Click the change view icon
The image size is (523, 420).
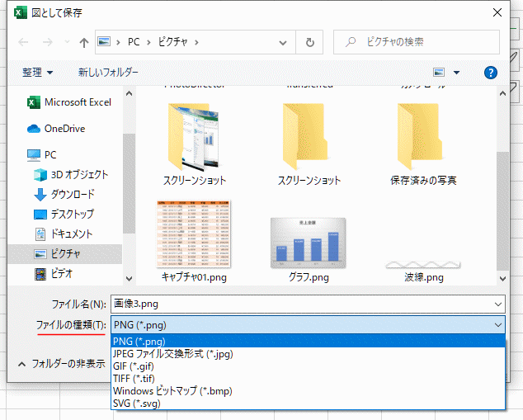(439, 72)
